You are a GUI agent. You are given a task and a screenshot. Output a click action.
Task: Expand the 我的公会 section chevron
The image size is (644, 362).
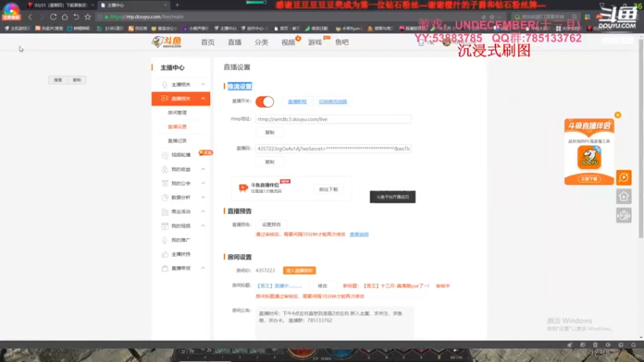(x=203, y=183)
